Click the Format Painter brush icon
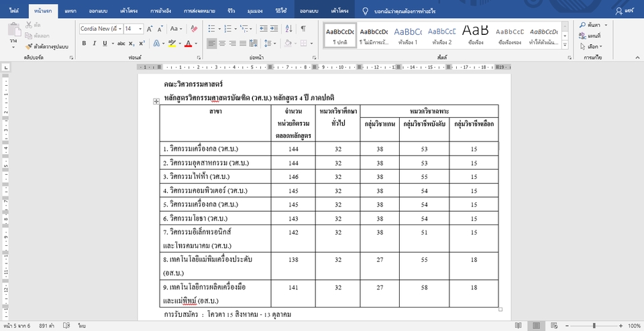 (x=28, y=47)
